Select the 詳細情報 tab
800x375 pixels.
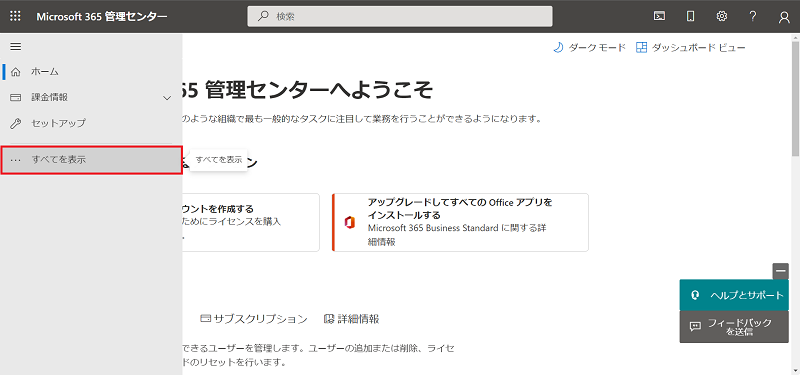(x=352, y=319)
